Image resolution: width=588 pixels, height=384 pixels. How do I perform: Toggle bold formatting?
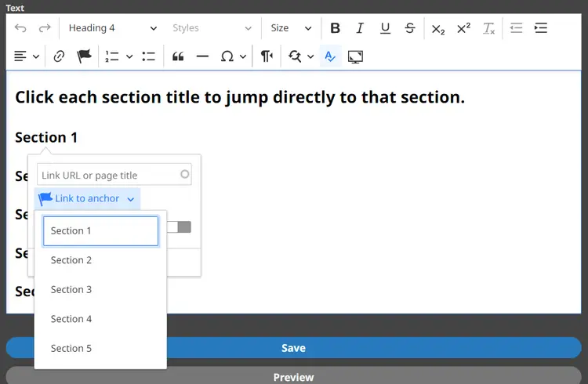coord(335,28)
